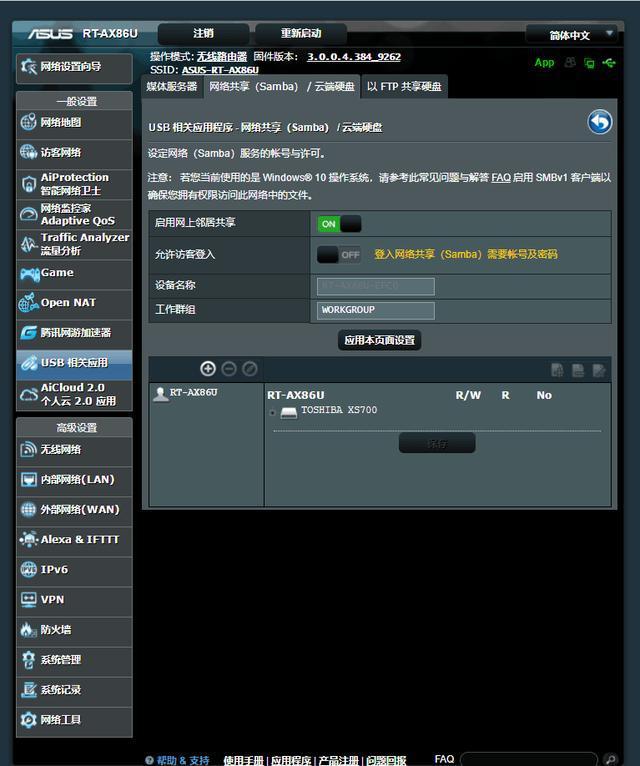The width and height of the screenshot is (640, 766).
Task: Click 产品注册 footer link
Action: click(x=338, y=760)
